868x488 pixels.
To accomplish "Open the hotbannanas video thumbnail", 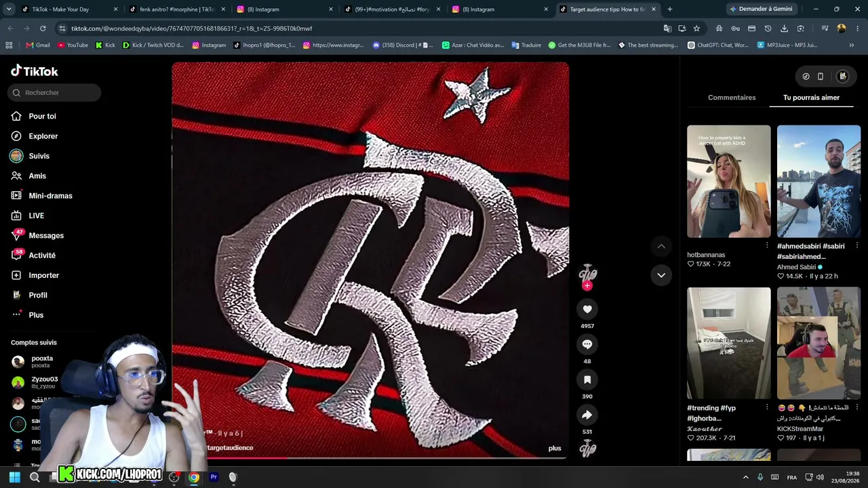I will click(x=728, y=182).
